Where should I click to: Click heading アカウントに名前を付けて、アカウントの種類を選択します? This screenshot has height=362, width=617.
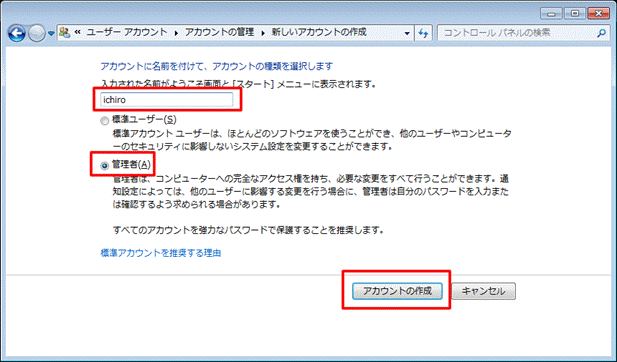click(217, 66)
